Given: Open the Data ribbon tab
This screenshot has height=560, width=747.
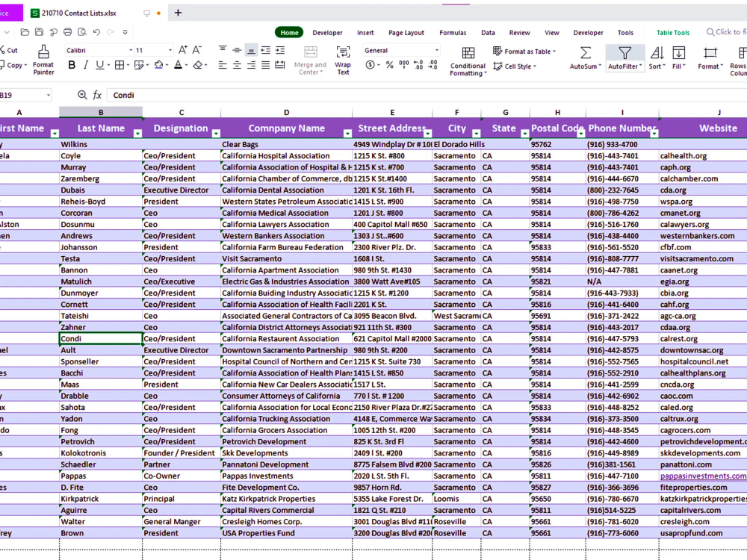Looking at the screenshot, I should pos(488,32).
